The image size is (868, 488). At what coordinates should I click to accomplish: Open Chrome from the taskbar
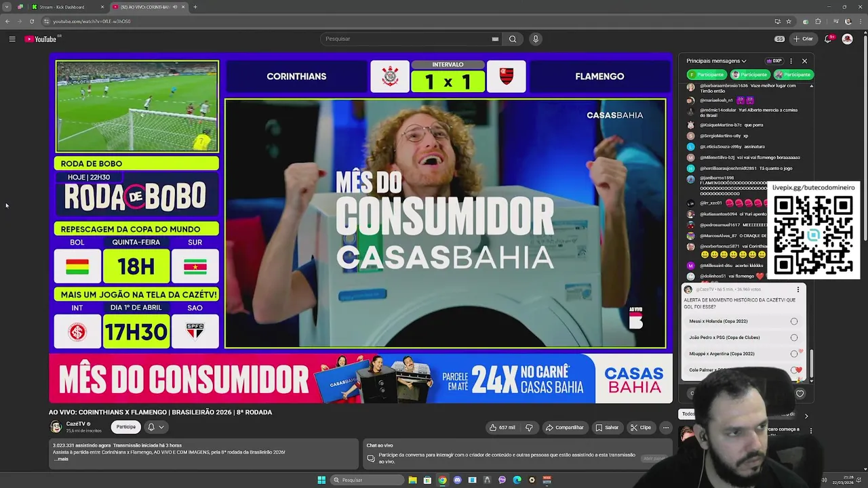pos(442,480)
